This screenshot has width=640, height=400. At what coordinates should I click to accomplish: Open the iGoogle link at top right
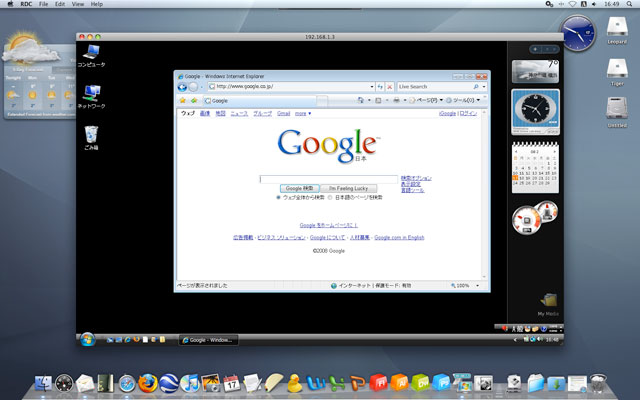point(447,113)
